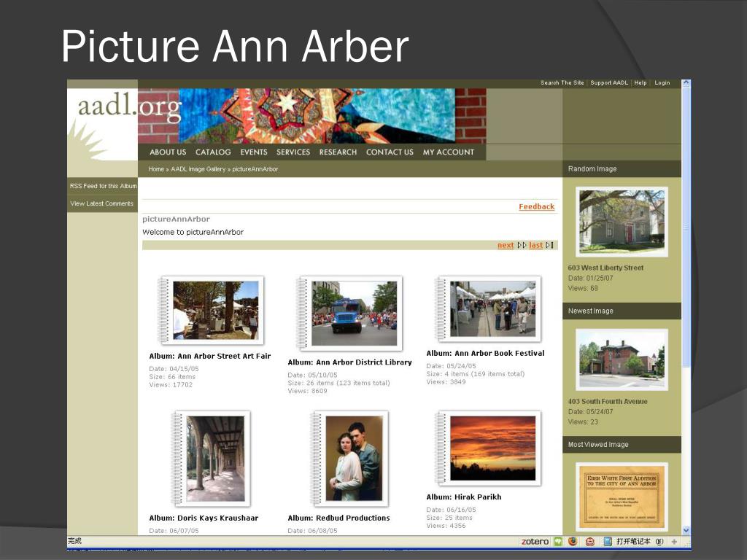Open 403 South Fourth Avenue newest image

point(622,360)
